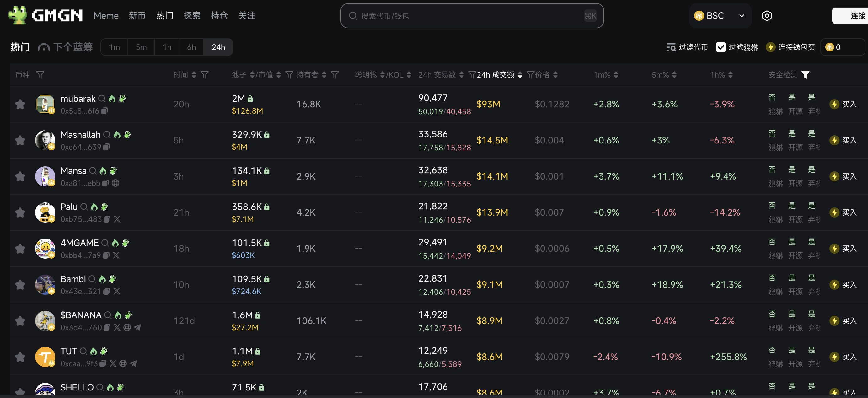Open the 安全检测 filter funnel
Image resolution: width=868 pixels, height=398 pixels.
(806, 75)
